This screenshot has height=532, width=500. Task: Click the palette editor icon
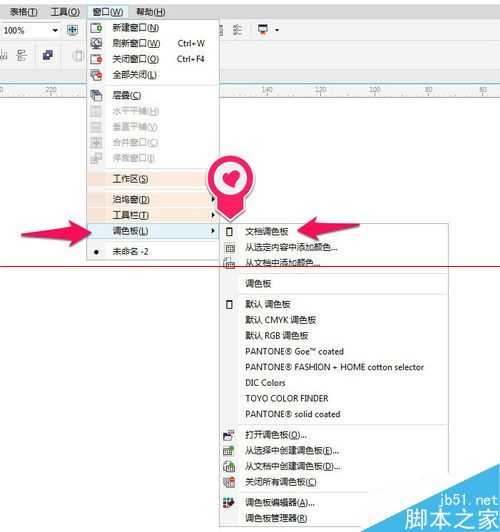click(229, 503)
